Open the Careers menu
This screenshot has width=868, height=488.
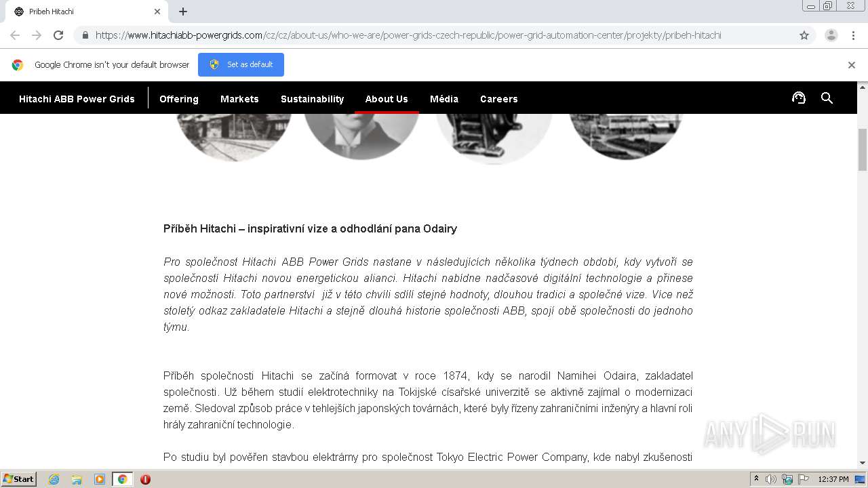[x=499, y=99]
